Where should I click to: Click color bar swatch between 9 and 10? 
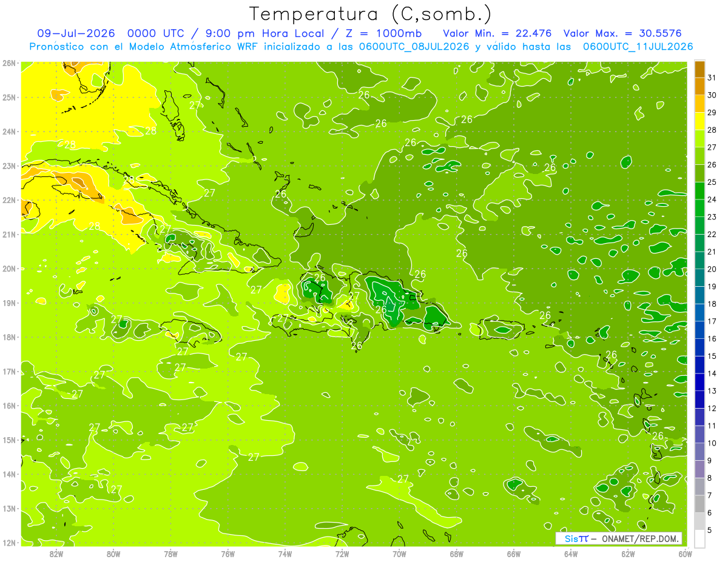[699, 451]
